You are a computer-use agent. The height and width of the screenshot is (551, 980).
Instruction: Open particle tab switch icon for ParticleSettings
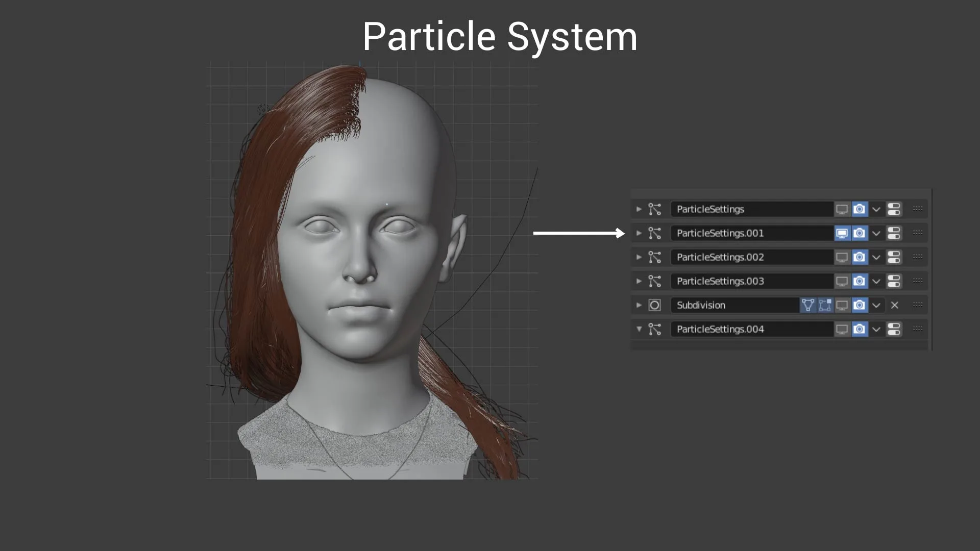coord(894,209)
